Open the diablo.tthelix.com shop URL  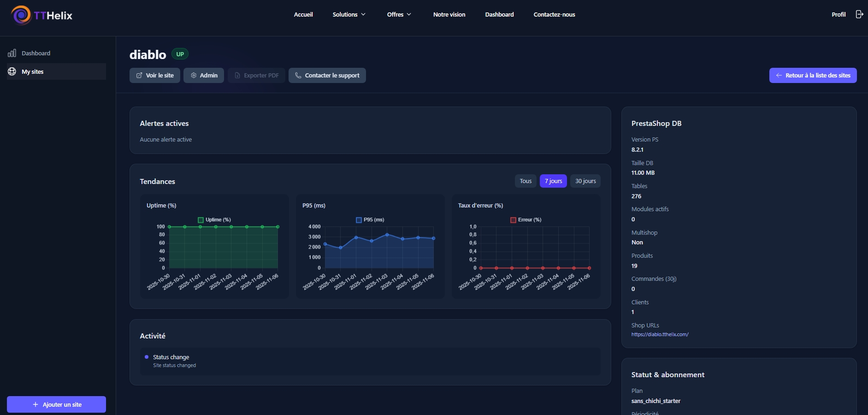click(660, 335)
